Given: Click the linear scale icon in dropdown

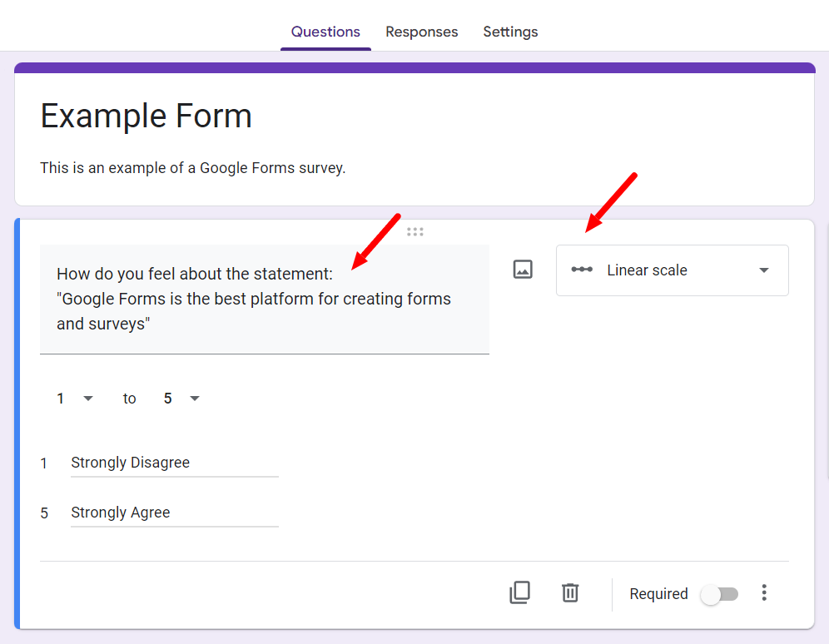Looking at the screenshot, I should pyautogui.click(x=582, y=270).
